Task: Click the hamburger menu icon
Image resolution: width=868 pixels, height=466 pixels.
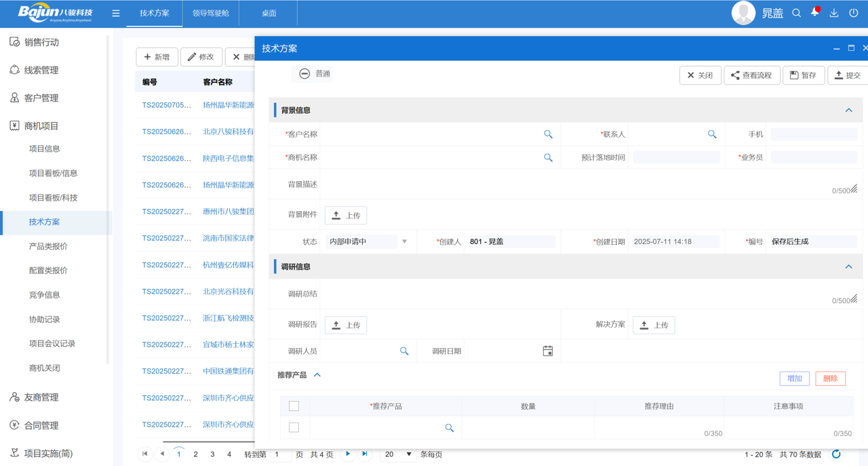Action: [x=116, y=13]
